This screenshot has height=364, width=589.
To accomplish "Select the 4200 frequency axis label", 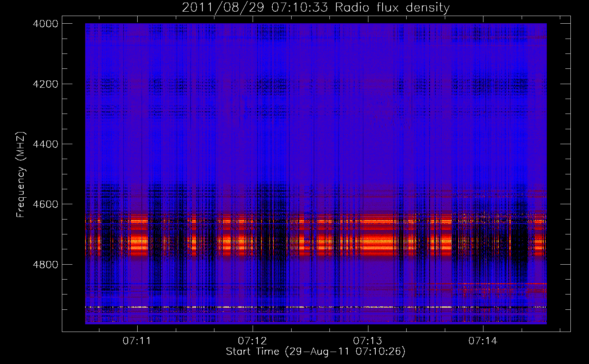I will [46, 84].
